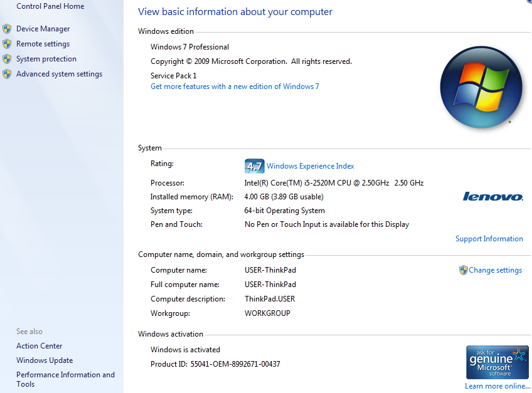Click the shield icon next to Change settings
Viewport: 532px width, 393px height.
click(463, 270)
